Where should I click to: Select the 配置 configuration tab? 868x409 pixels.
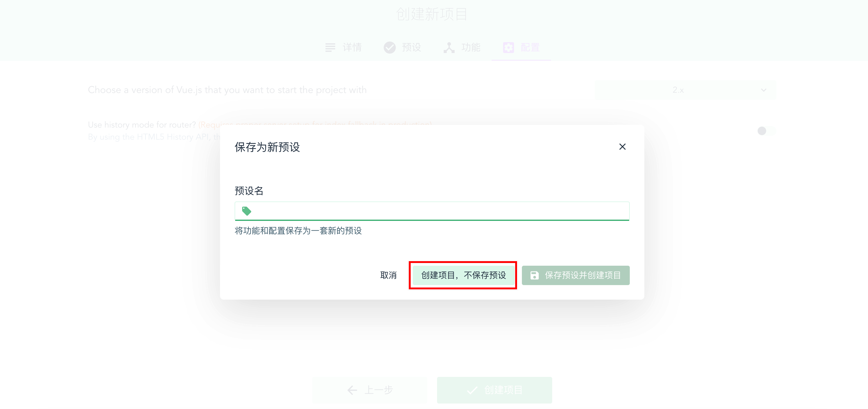tap(521, 48)
